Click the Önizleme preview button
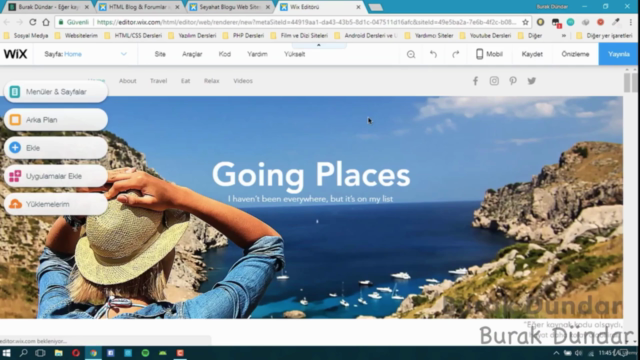 575,54
